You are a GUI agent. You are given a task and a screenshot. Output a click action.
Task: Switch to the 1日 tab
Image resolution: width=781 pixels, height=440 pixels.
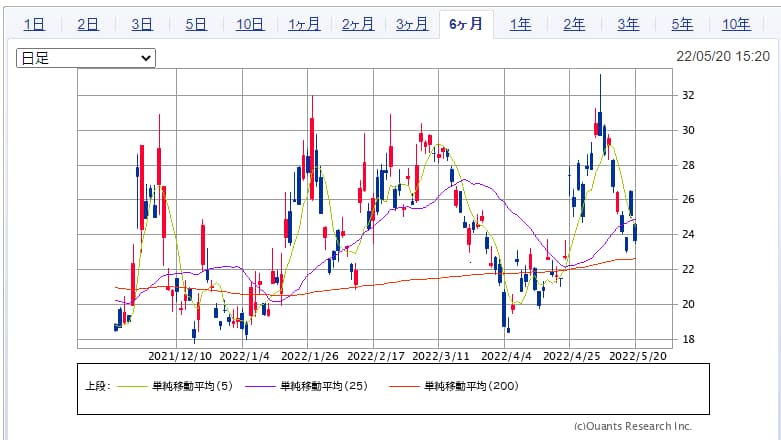pyautogui.click(x=34, y=24)
